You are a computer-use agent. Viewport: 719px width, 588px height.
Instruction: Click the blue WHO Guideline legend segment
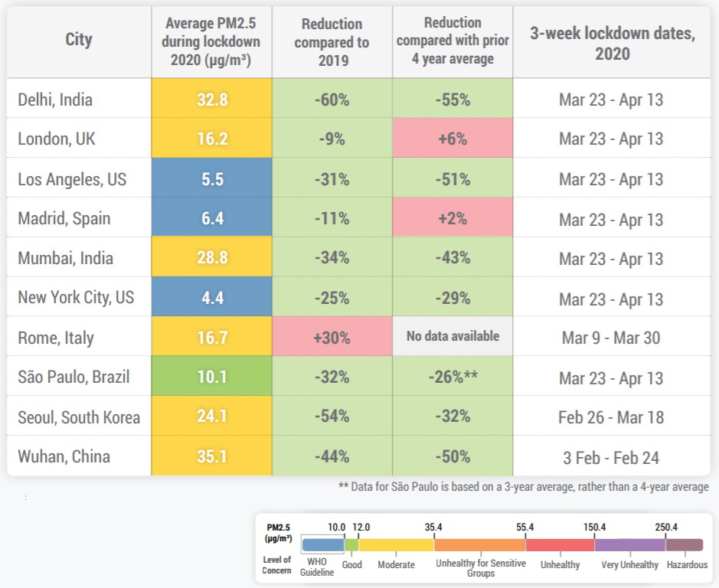[x=323, y=544]
